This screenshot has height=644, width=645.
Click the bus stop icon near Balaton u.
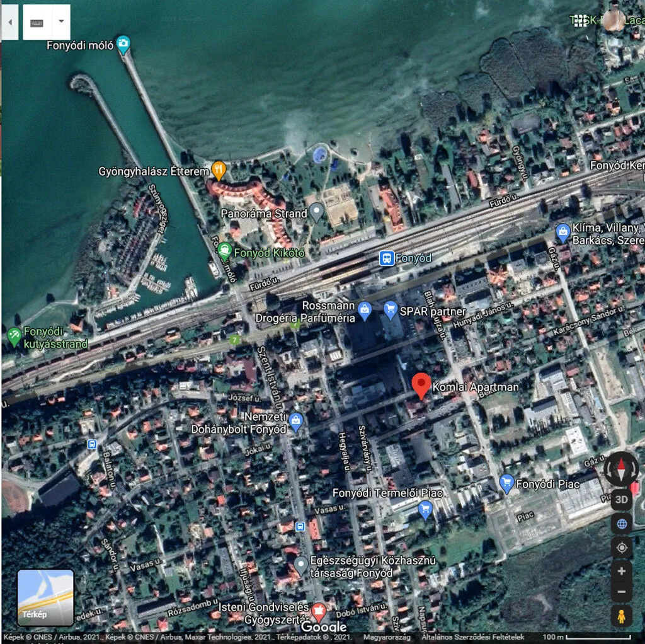click(x=92, y=444)
